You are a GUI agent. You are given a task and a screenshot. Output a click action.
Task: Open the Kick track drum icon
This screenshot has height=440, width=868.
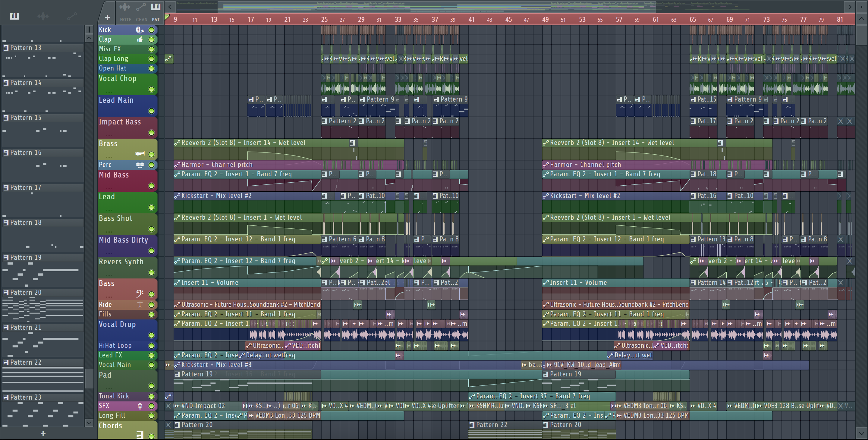coord(140,30)
